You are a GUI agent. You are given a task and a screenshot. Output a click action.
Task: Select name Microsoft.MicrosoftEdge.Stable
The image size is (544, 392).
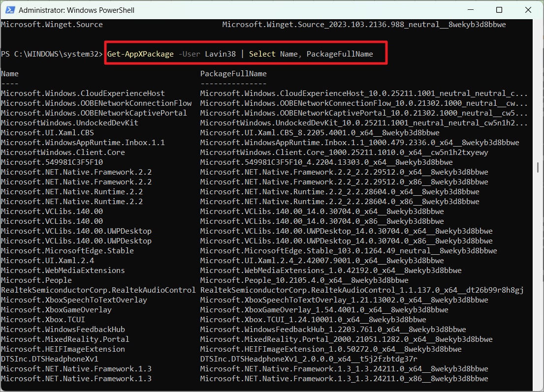point(67,250)
